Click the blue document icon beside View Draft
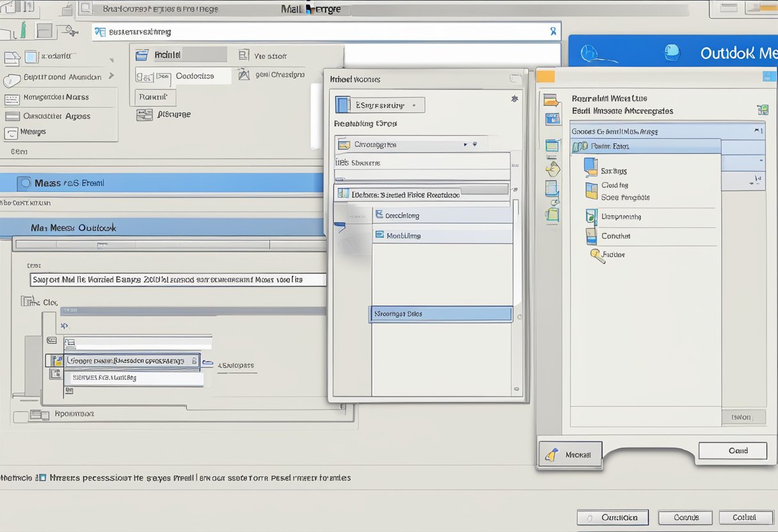 pos(244,55)
